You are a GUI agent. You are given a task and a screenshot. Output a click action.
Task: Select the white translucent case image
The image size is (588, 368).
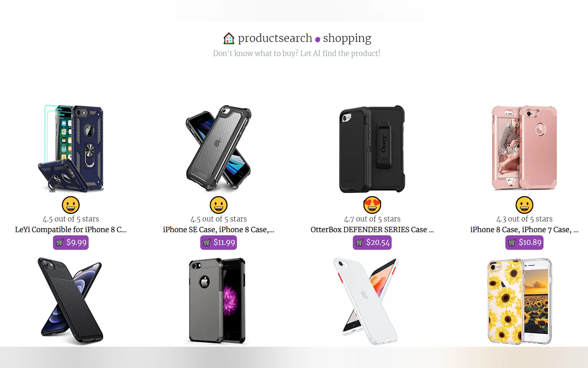(366, 301)
